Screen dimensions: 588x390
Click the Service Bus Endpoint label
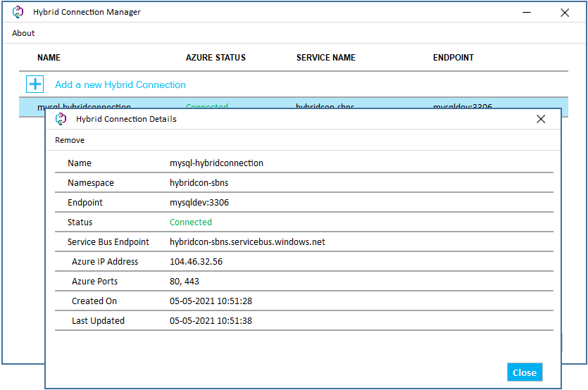[x=108, y=242]
